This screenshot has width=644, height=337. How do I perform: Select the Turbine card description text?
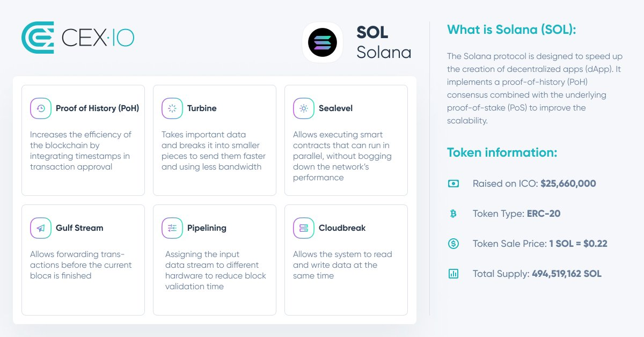point(214,151)
